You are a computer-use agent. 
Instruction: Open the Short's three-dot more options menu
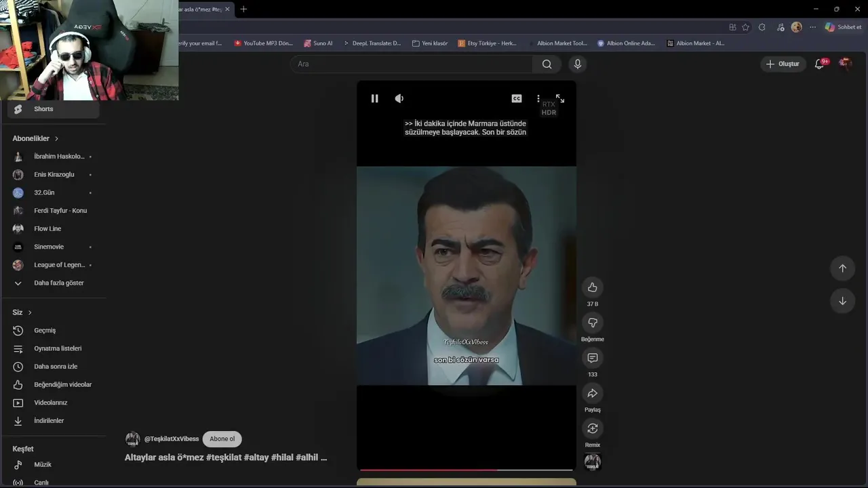538,98
